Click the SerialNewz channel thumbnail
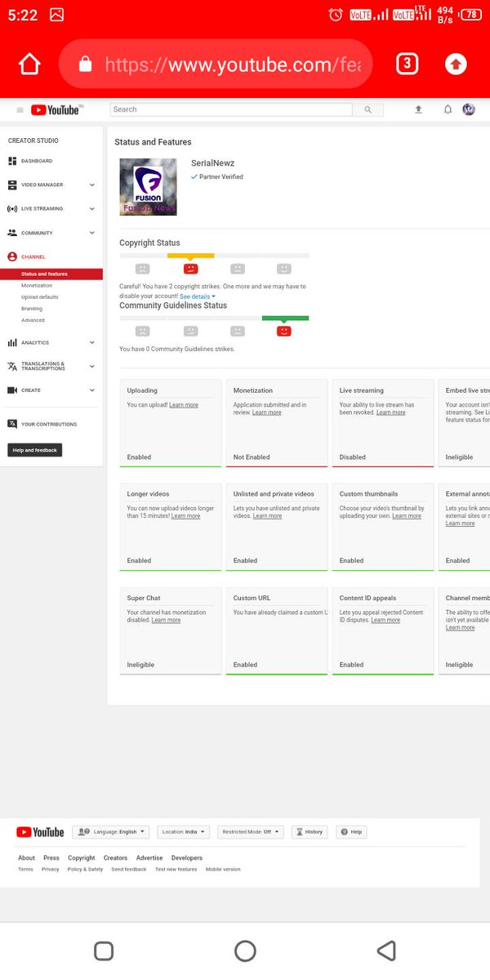Viewport: 490px width, 980px height. 148,187
